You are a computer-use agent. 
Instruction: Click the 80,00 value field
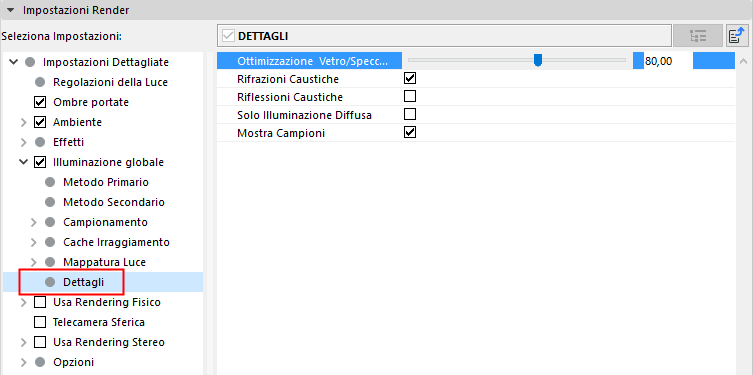click(x=668, y=61)
